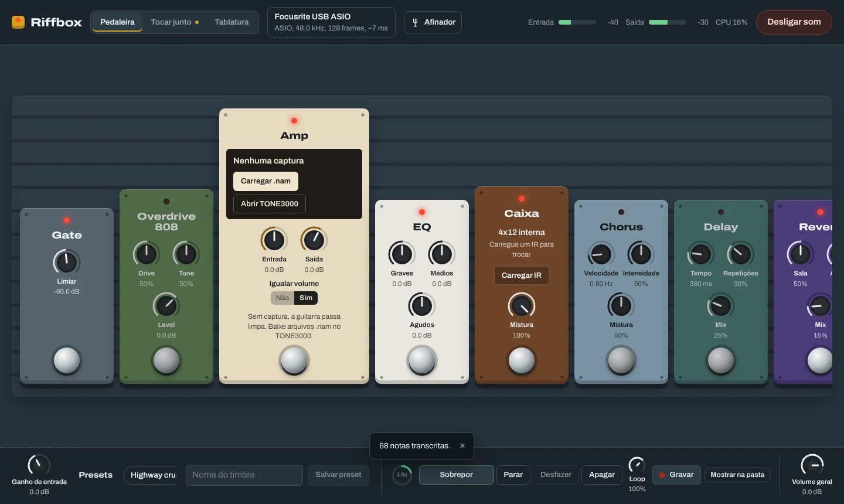Image resolution: width=844 pixels, height=504 pixels.
Task: Click the Sobrepor looper button
Action: point(456,475)
